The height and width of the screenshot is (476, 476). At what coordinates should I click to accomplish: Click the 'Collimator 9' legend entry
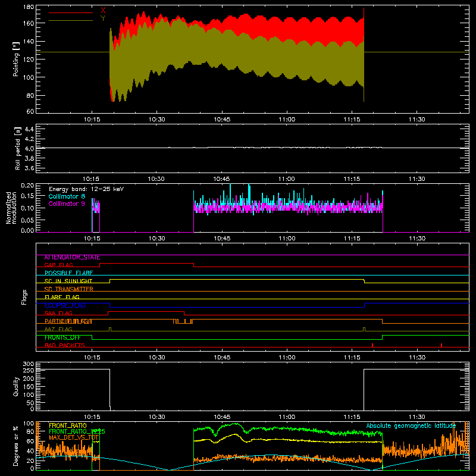click(67, 203)
